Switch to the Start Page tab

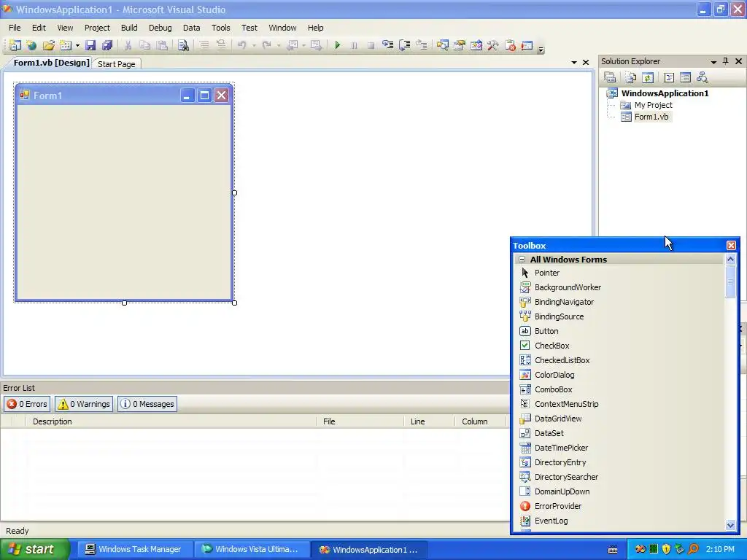click(116, 64)
